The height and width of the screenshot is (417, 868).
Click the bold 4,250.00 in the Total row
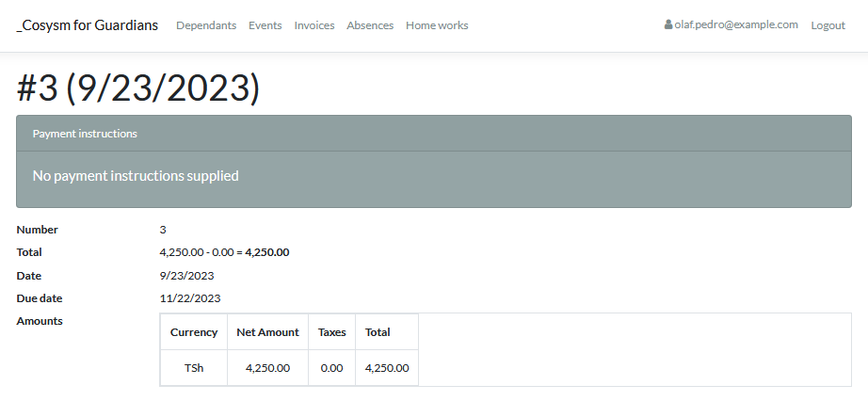[267, 252]
